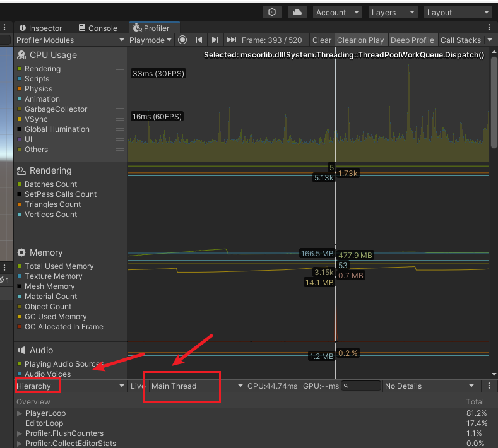Screen dimensions: 498x448
Task: Open the Playmode target dropdown
Action: click(x=150, y=40)
